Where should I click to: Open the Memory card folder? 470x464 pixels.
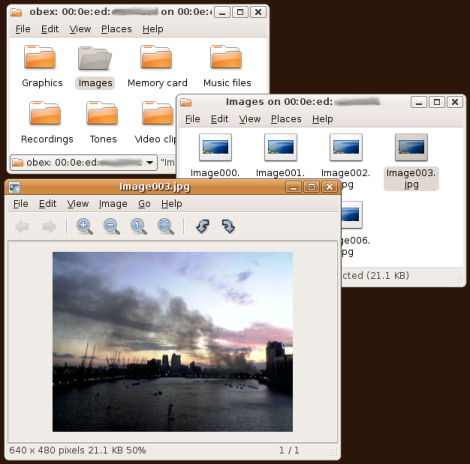point(156,58)
